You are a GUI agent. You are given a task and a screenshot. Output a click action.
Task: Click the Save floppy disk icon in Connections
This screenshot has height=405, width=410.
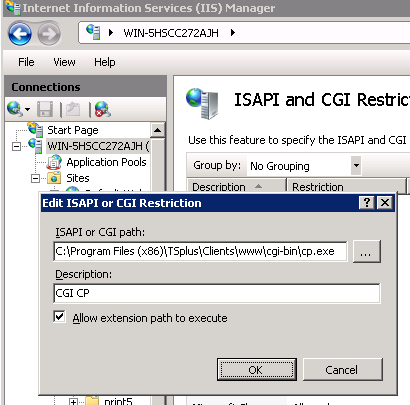[45, 109]
